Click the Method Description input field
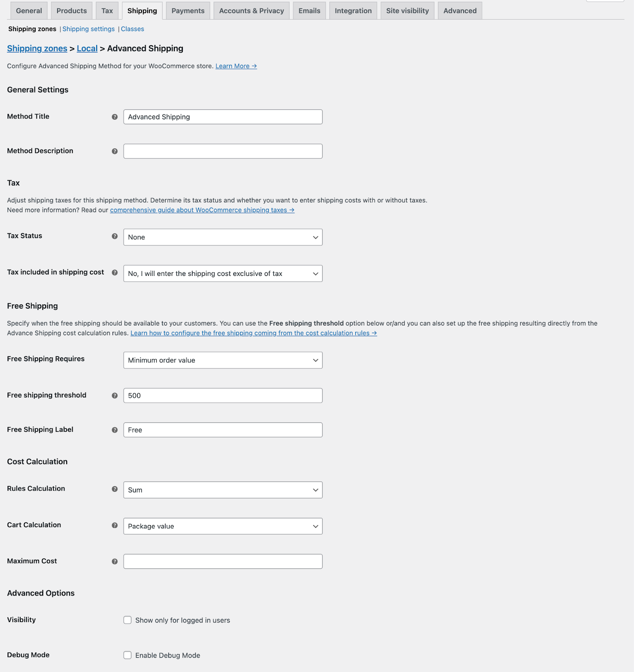Screen dimensions: 634x672 (223, 151)
